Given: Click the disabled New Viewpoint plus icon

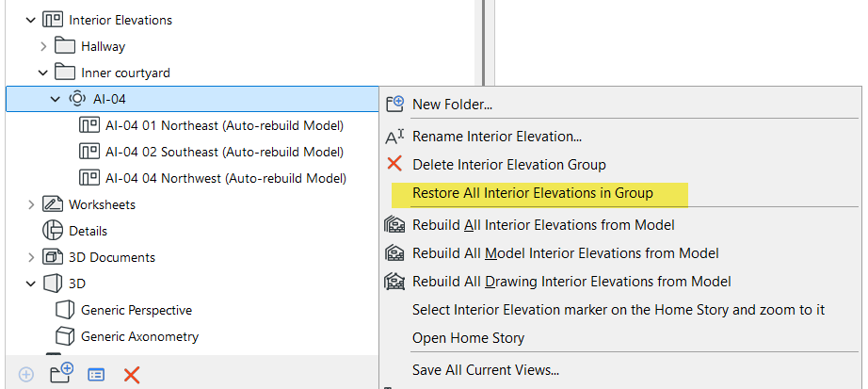Looking at the screenshot, I should click(26, 375).
